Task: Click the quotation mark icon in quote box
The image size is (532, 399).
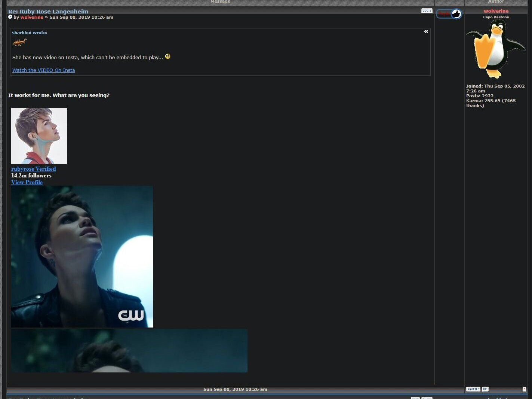Action: coord(426,32)
